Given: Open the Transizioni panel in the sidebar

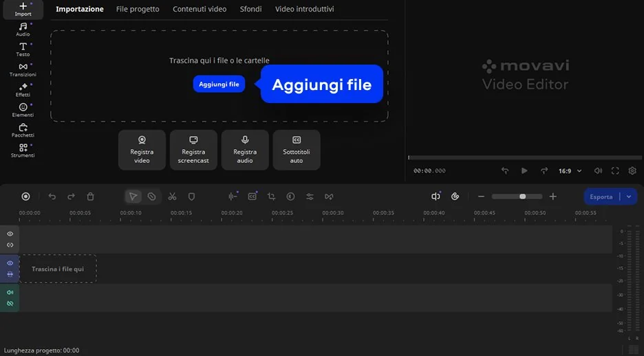Looking at the screenshot, I should (23, 69).
